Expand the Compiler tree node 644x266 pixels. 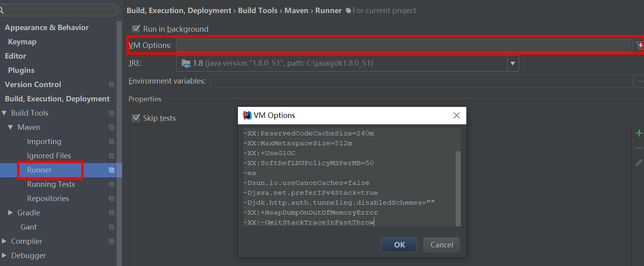4,241
